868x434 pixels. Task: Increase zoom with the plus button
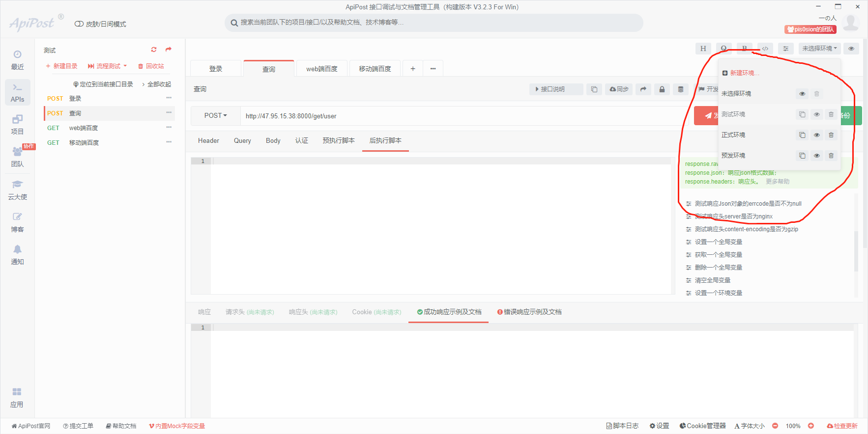[x=811, y=426]
